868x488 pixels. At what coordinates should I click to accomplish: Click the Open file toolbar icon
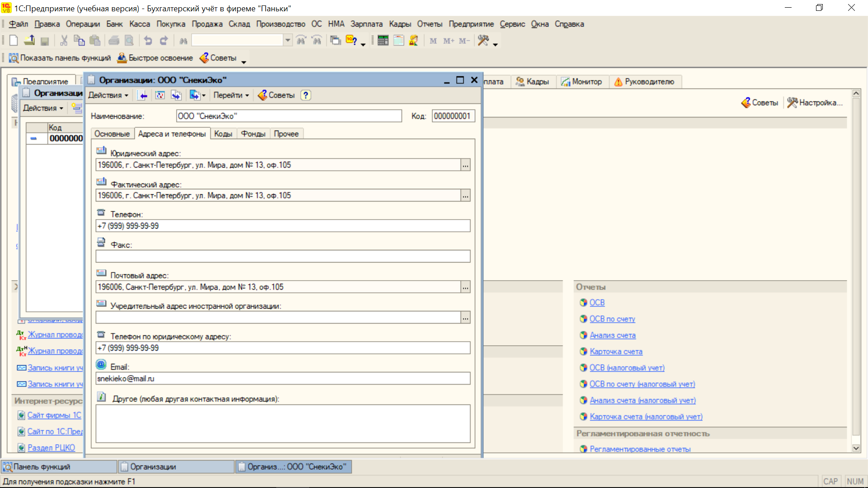(x=29, y=41)
